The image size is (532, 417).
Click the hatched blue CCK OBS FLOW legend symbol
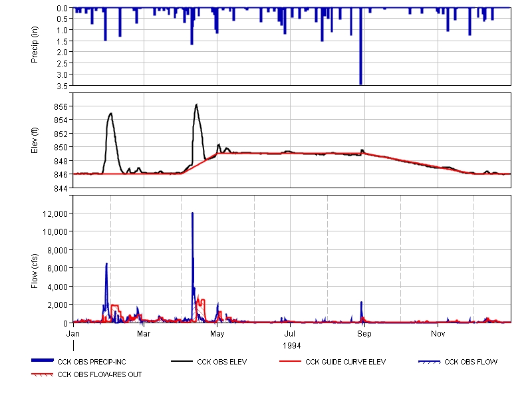[429, 362]
